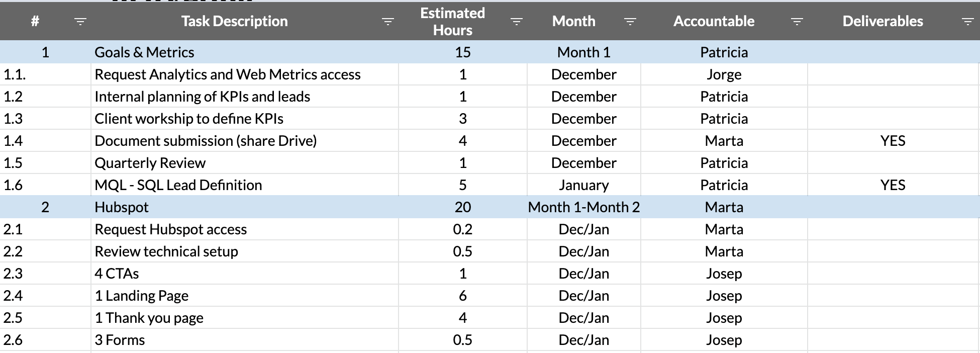Open the filter icon on the # column
The image size is (980, 353).
(79, 22)
